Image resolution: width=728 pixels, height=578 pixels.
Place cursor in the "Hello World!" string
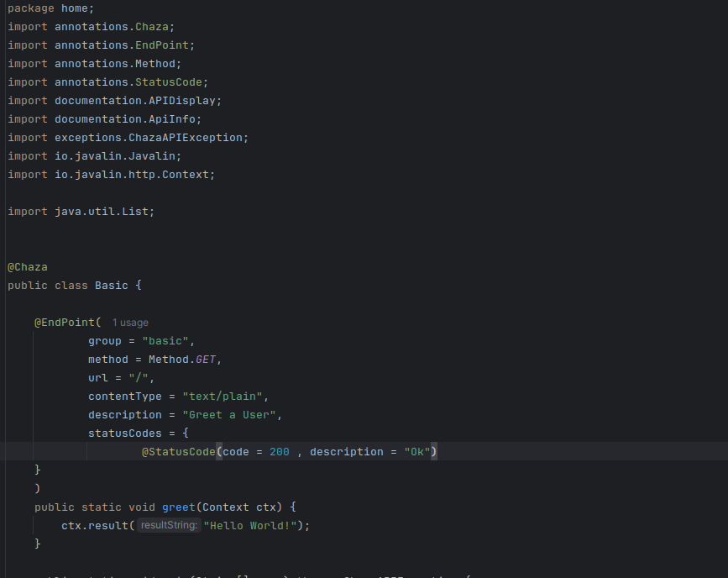click(252, 526)
